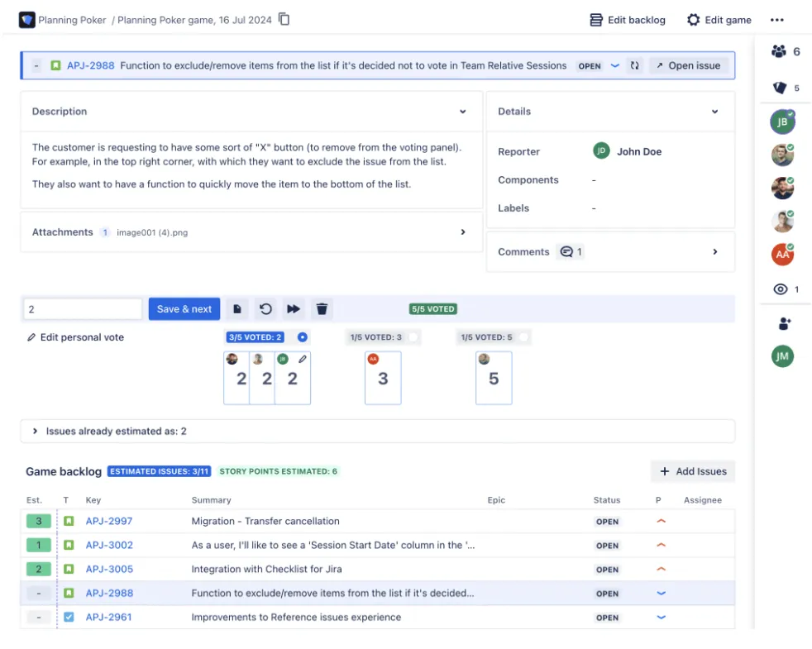Collapse the Description section chevron
This screenshot has height=649, width=812.
coord(463,112)
